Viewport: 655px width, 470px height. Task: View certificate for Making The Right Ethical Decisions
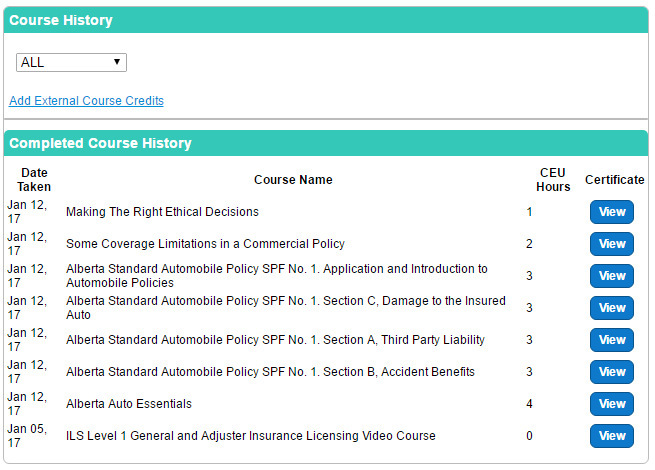click(x=611, y=212)
